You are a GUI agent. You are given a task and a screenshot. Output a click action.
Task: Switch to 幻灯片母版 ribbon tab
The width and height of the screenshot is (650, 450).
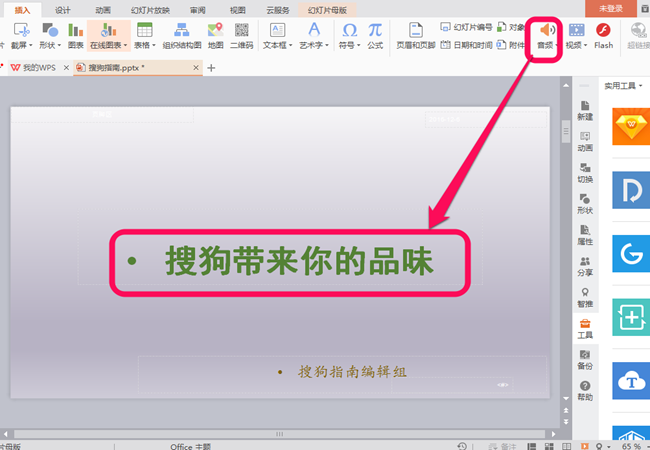pos(327,10)
